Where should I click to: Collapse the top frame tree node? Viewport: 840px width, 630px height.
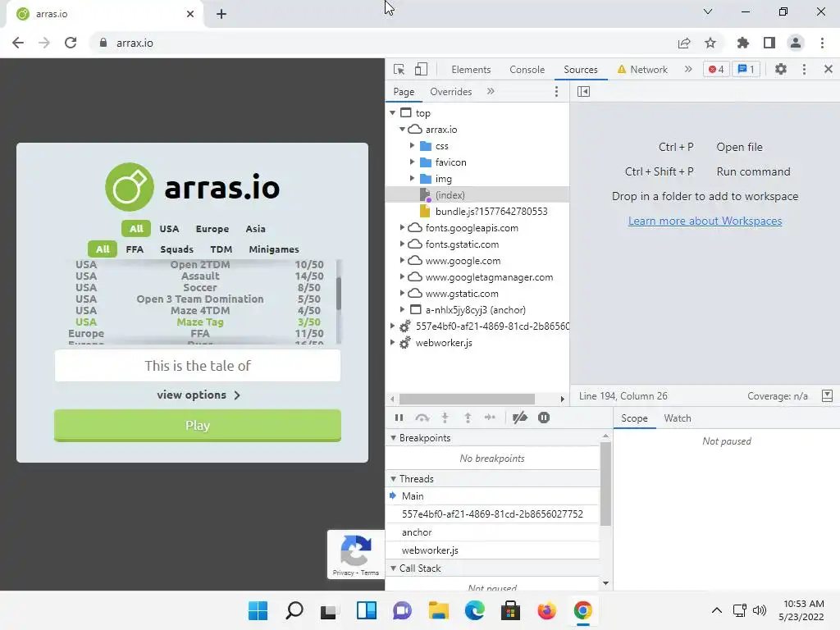click(x=393, y=113)
